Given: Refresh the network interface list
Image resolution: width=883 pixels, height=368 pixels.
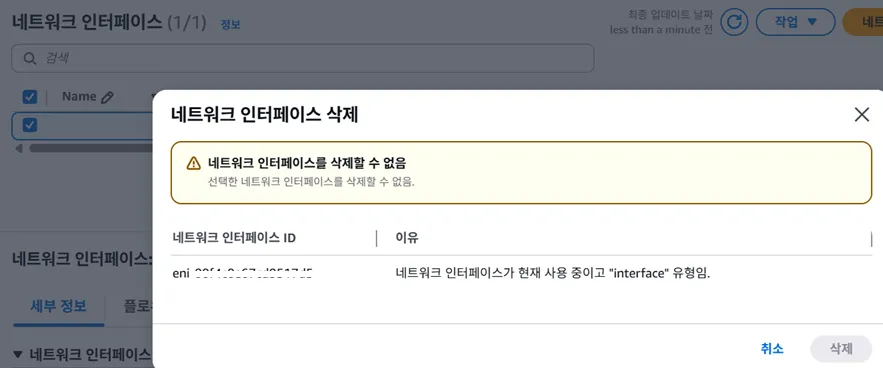Looking at the screenshot, I should 734,22.
